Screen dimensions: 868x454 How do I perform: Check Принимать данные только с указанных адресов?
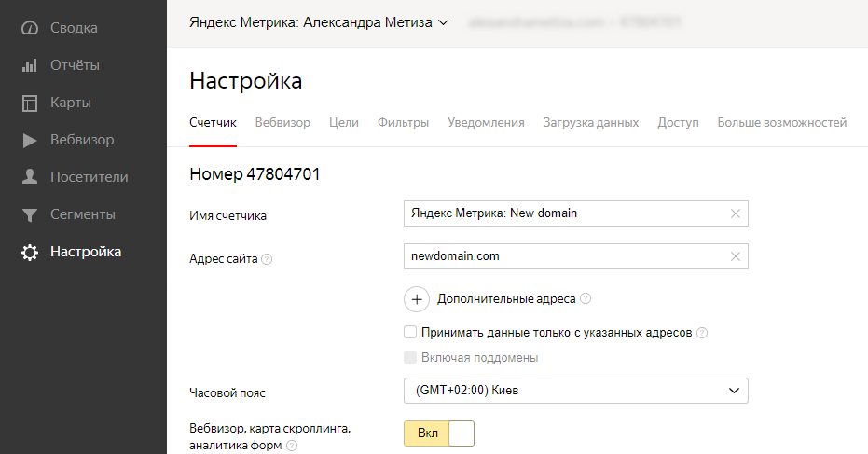[410, 332]
